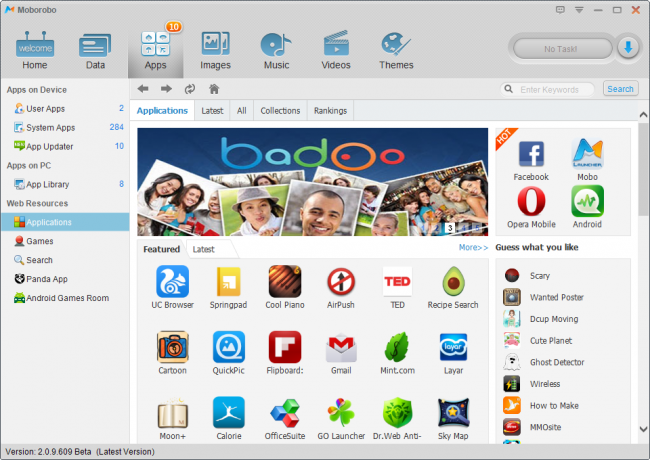Select the Applications store tab
Image resolution: width=650 pixels, height=460 pixels.
[x=162, y=111]
